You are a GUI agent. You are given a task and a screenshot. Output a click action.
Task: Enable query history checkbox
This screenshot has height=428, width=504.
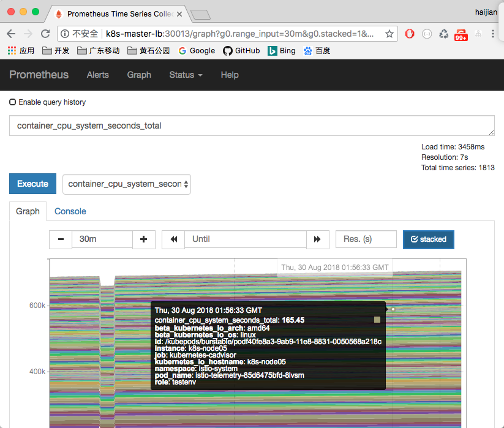click(12, 102)
